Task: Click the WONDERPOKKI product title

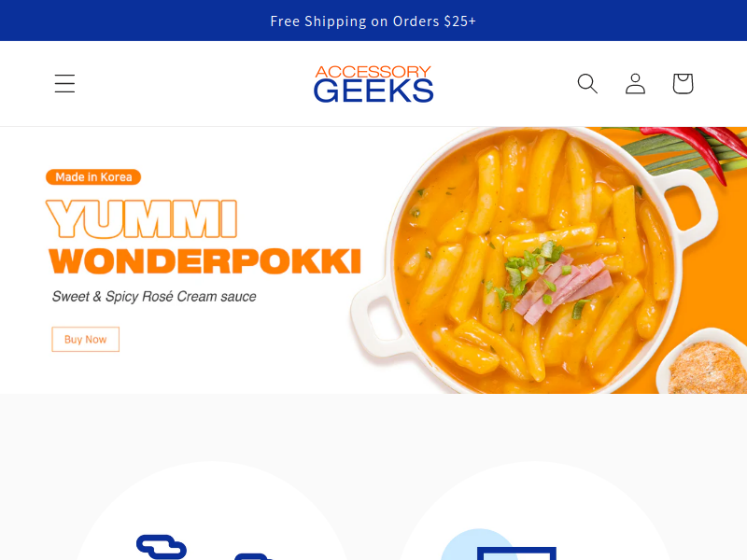Action: (x=204, y=261)
